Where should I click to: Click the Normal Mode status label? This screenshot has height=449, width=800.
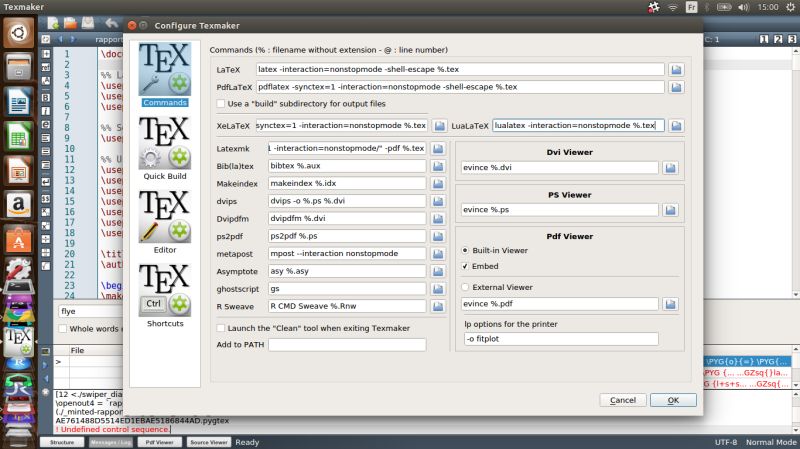pyautogui.click(x=771, y=442)
